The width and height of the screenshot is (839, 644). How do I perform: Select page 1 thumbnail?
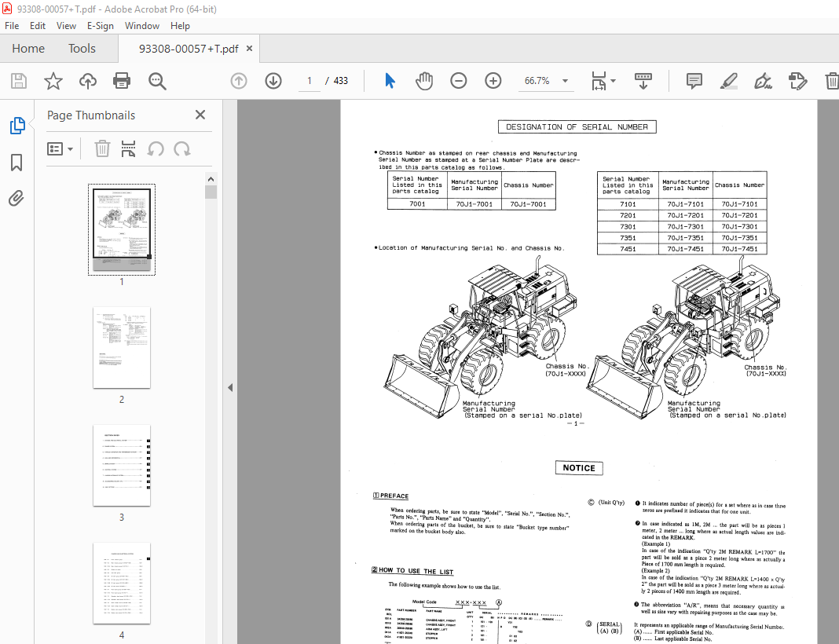(122, 230)
